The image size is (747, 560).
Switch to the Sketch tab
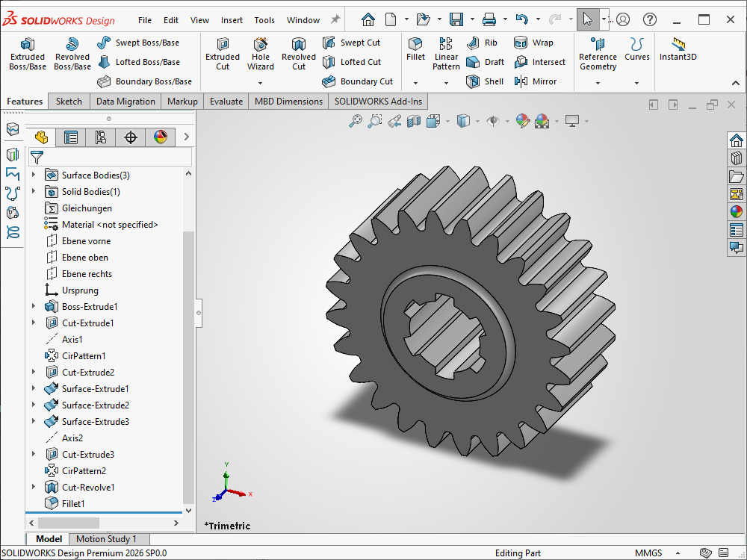point(69,102)
